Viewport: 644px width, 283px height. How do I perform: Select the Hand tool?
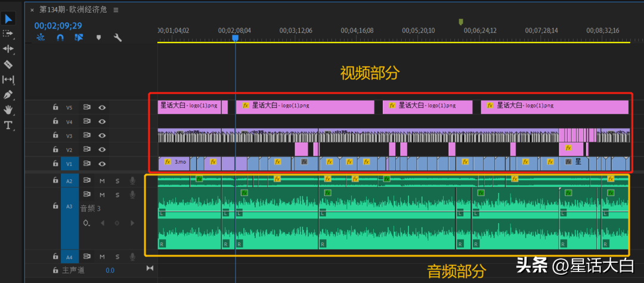coord(8,110)
